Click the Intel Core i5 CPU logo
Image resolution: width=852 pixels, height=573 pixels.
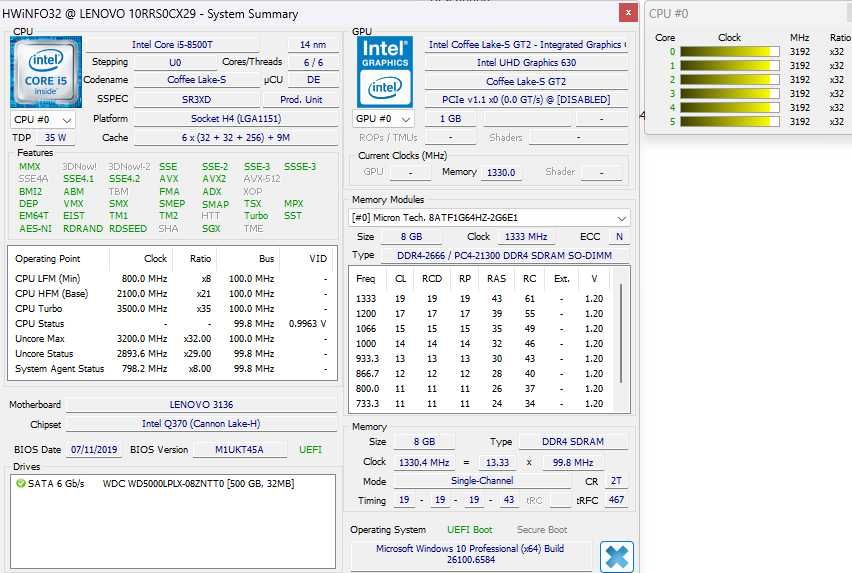(x=46, y=72)
